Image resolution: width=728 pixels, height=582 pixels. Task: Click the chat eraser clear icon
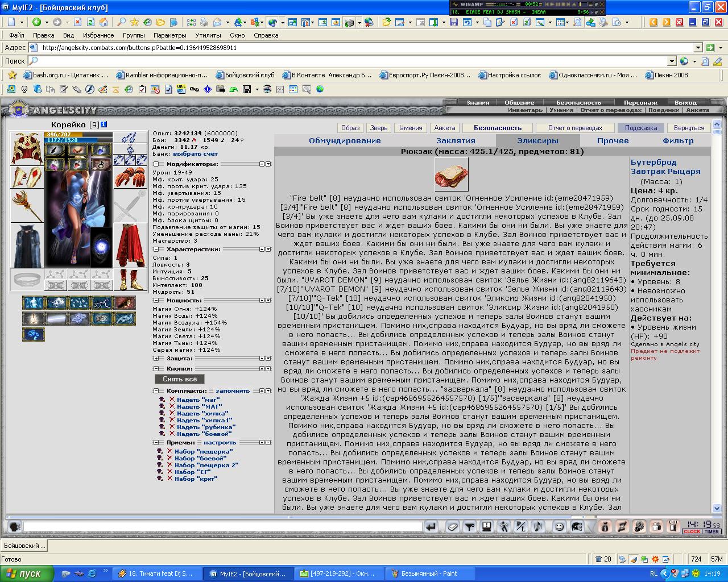[452, 526]
